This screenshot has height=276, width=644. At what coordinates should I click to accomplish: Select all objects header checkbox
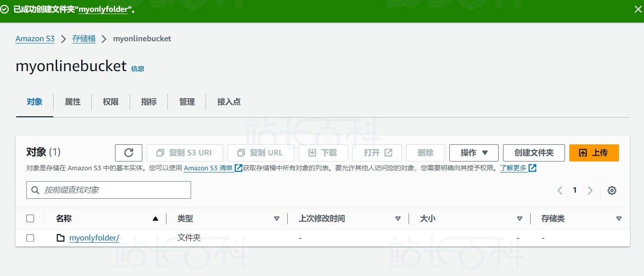point(30,219)
